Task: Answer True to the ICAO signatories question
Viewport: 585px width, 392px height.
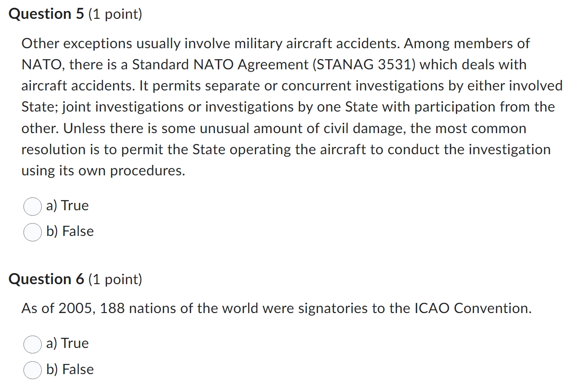Action: (x=32, y=344)
